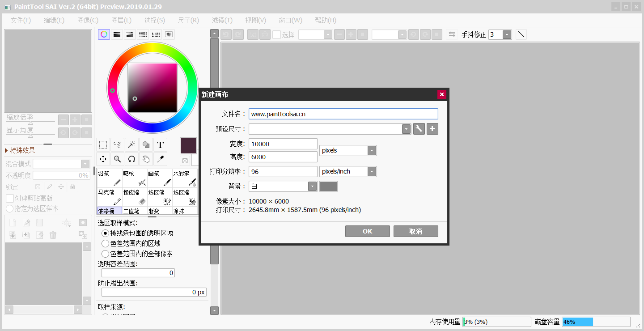
Task: Open the 帮助(H) menu
Action: [x=326, y=20]
